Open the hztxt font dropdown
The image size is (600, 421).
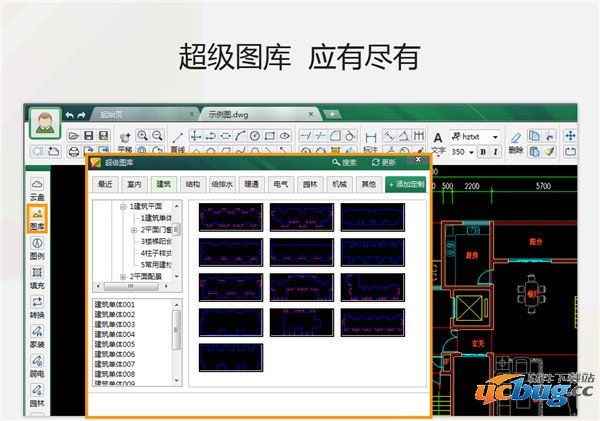(x=496, y=136)
